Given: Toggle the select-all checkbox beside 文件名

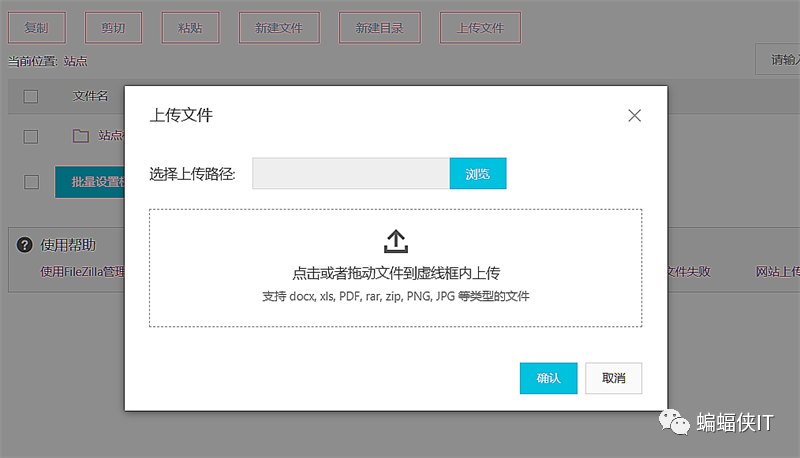Looking at the screenshot, I should [x=31, y=96].
